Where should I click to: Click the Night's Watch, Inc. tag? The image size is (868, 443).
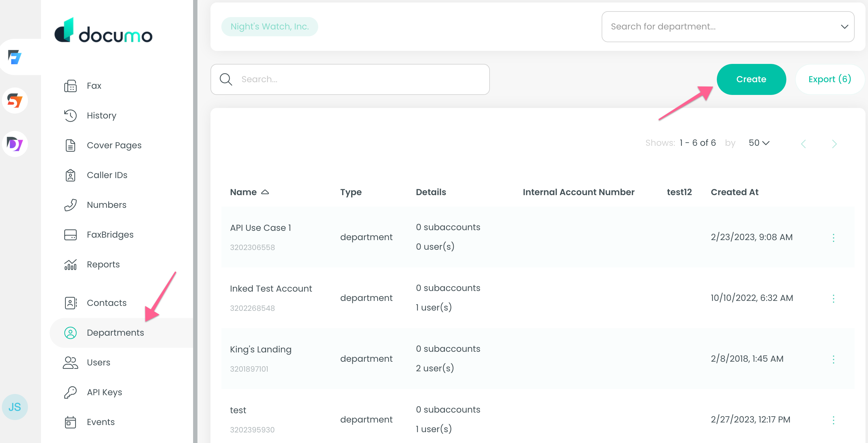pos(269,27)
